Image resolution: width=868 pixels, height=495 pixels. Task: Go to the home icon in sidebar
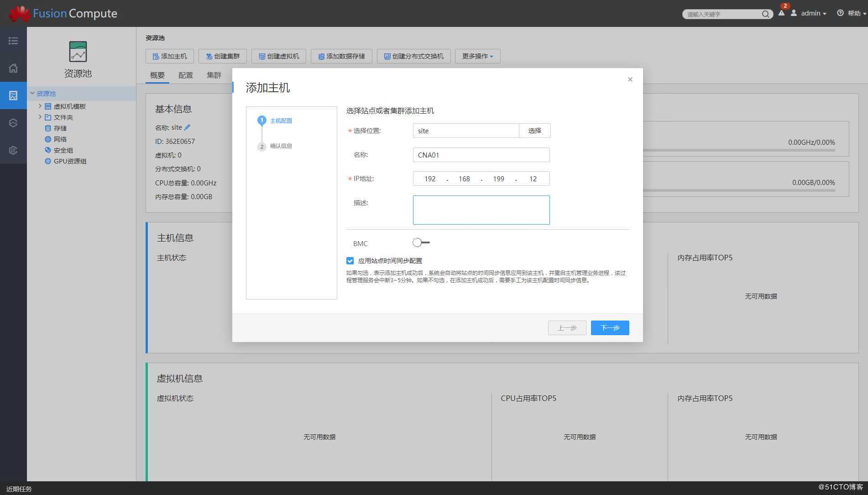tap(13, 68)
